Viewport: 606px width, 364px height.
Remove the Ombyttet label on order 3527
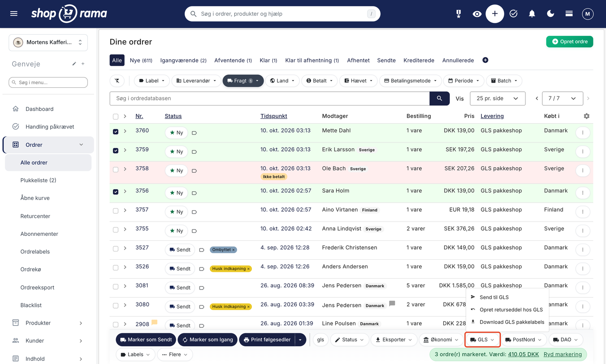[233, 250]
